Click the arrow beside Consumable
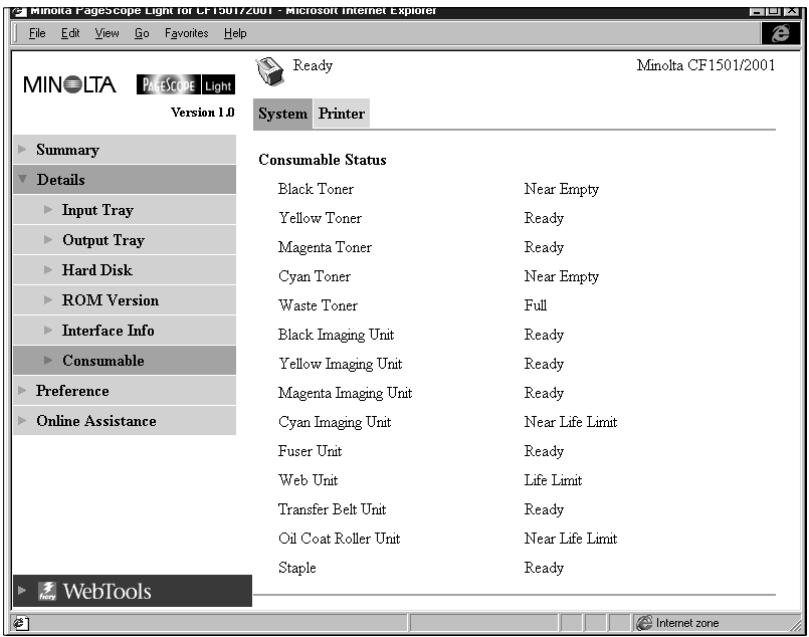This screenshot has height=637, width=809. coord(48,360)
